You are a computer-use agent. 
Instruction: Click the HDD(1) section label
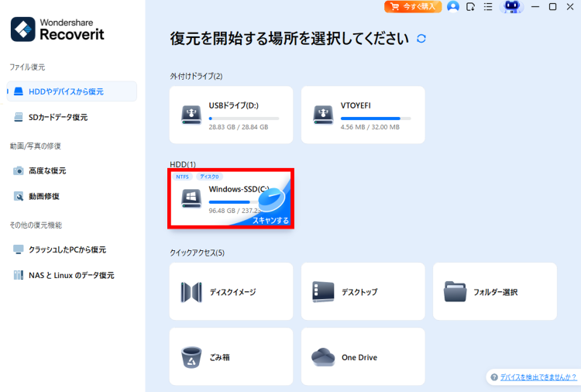(x=183, y=164)
